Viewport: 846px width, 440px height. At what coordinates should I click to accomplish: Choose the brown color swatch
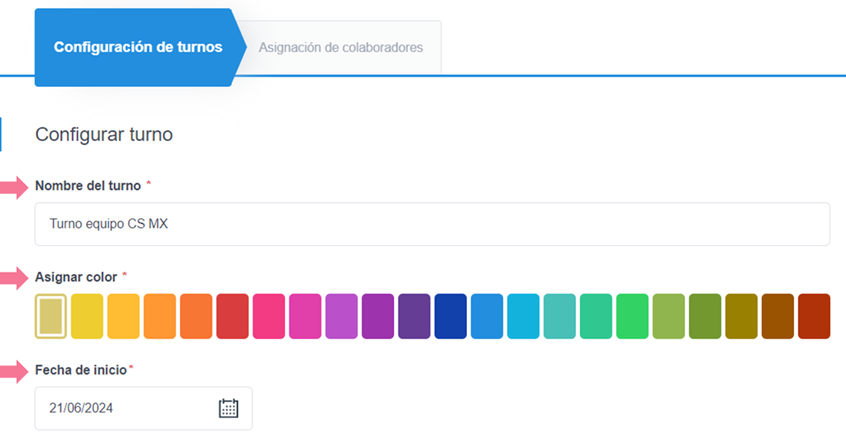click(x=777, y=316)
